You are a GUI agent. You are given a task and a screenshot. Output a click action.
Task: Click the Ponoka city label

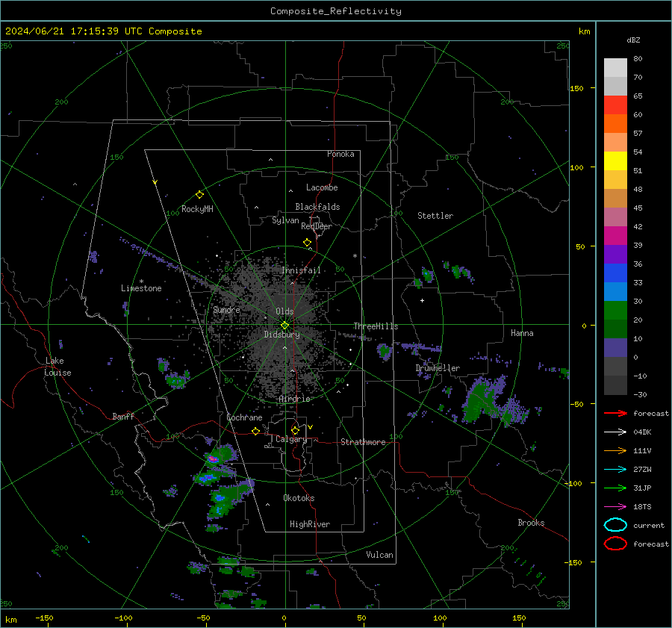[340, 154]
